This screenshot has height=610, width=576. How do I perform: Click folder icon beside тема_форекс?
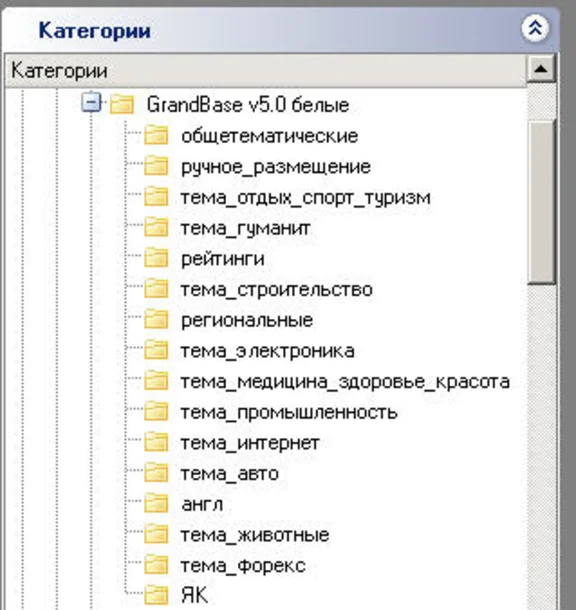point(156,565)
